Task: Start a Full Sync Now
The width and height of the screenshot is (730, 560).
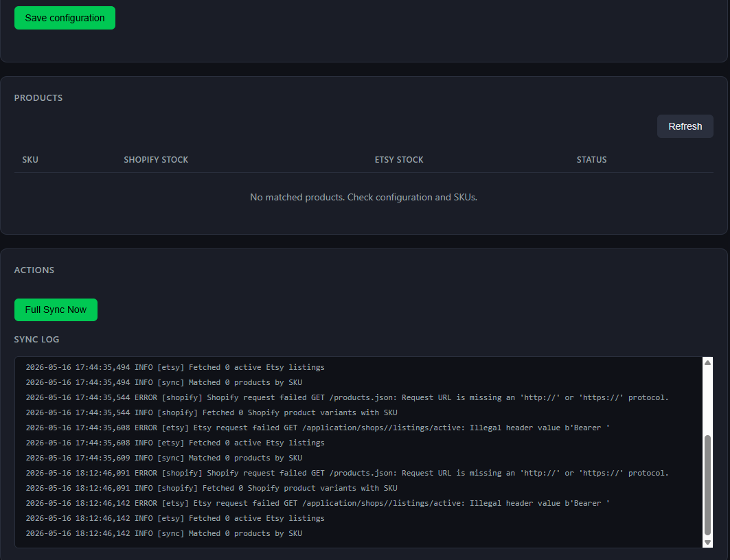Action: pyautogui.click(x=56, y=310)
